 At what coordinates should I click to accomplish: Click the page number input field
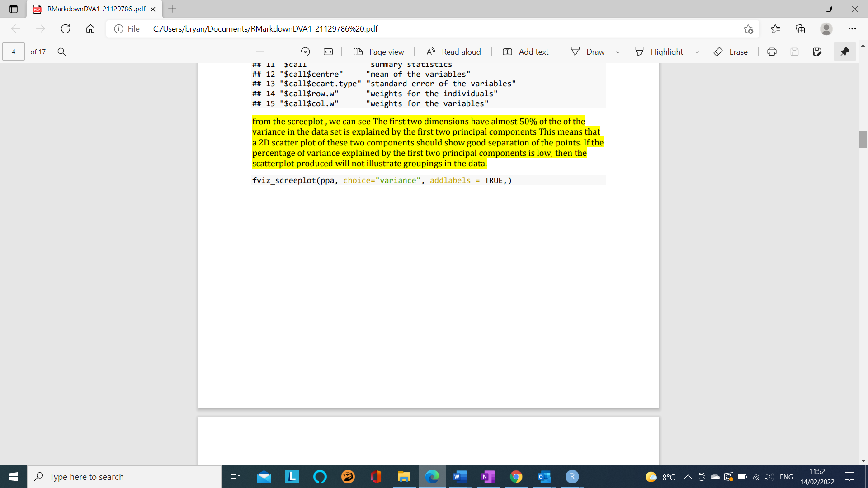pos(14,52)
